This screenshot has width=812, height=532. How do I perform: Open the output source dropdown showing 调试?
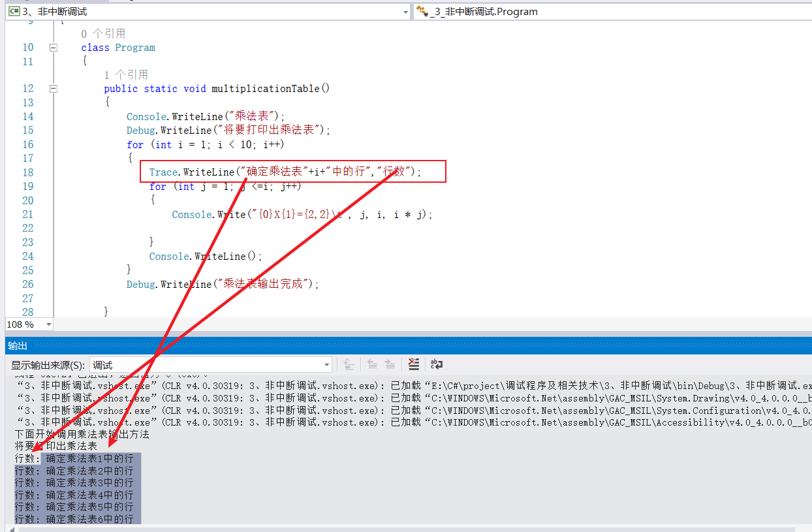pos(210,365)
